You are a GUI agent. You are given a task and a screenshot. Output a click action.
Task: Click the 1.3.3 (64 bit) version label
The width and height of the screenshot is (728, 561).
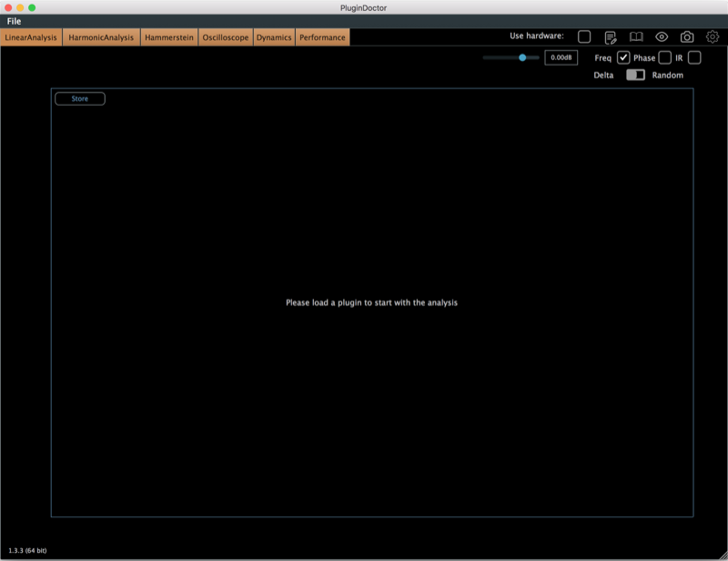pos(27,550)
